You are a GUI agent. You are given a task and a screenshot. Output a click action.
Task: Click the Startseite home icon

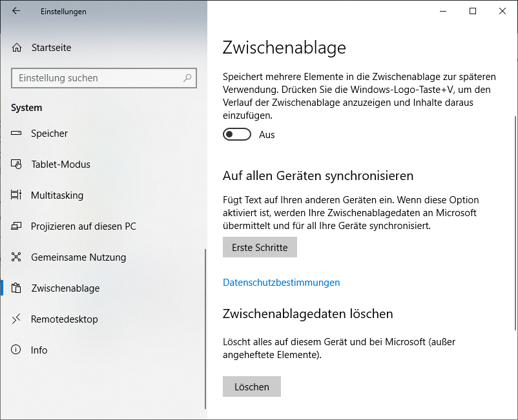[x=17, y=48]
